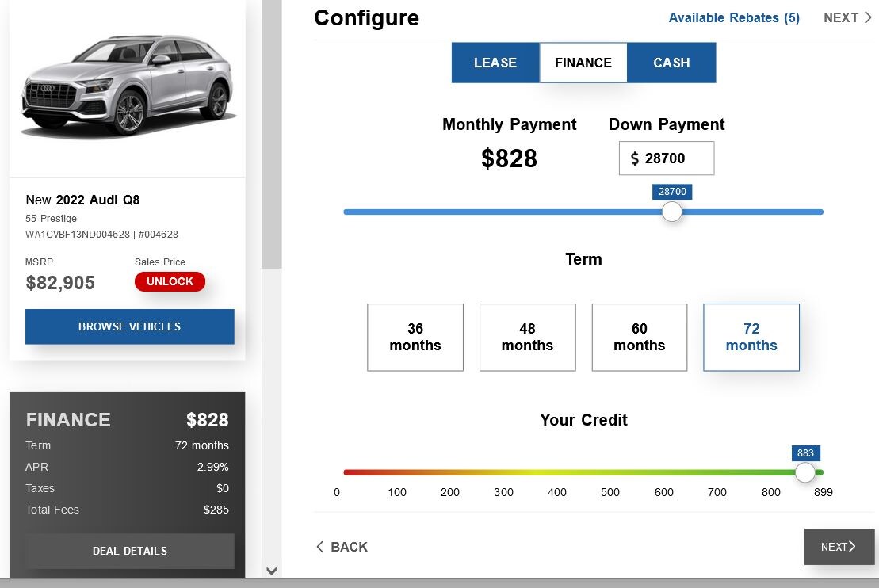879x588 pixels.
Task: Select the 72 months term
Action: pos(751,337)
